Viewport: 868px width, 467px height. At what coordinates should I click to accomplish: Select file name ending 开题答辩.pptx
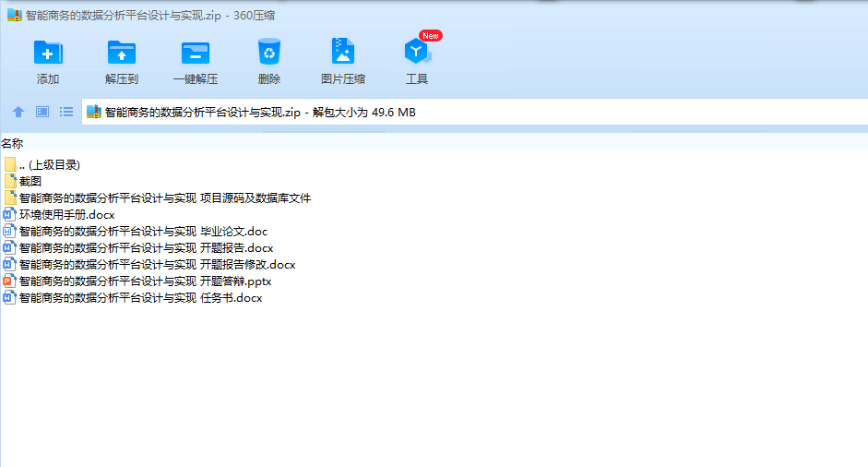[x=145, y=281]
